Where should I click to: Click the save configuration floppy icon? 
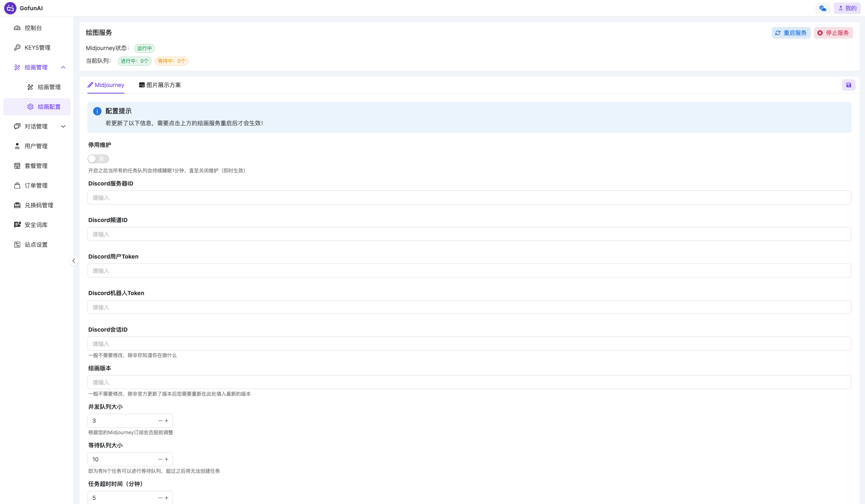pyautogui.click(x=849, y=85)
